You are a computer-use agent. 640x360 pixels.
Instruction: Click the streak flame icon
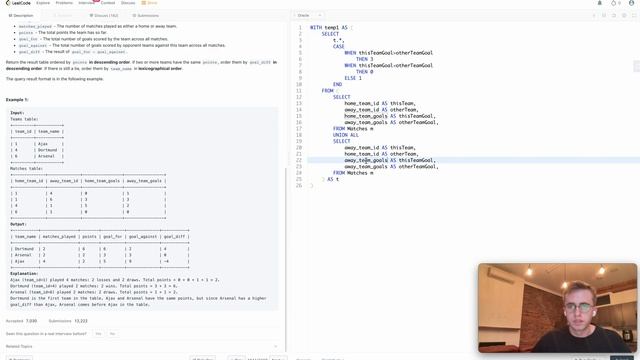613,3
